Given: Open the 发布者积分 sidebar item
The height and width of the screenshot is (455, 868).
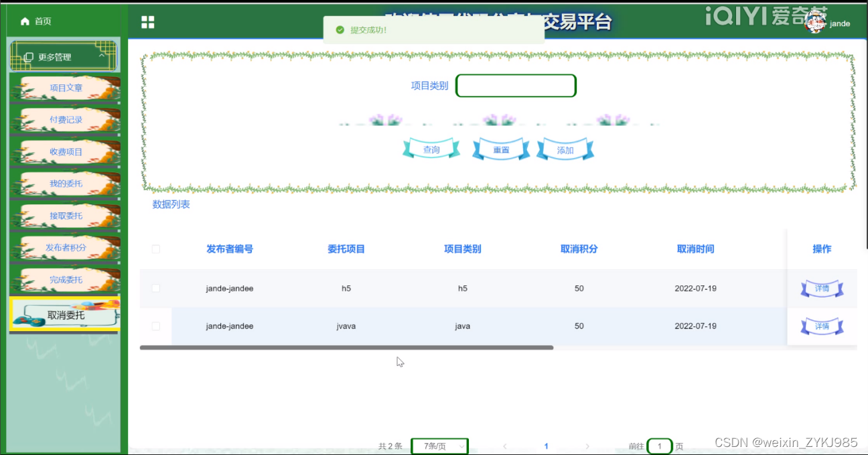Looking at the screenshot, I should (x=66, y=248).
